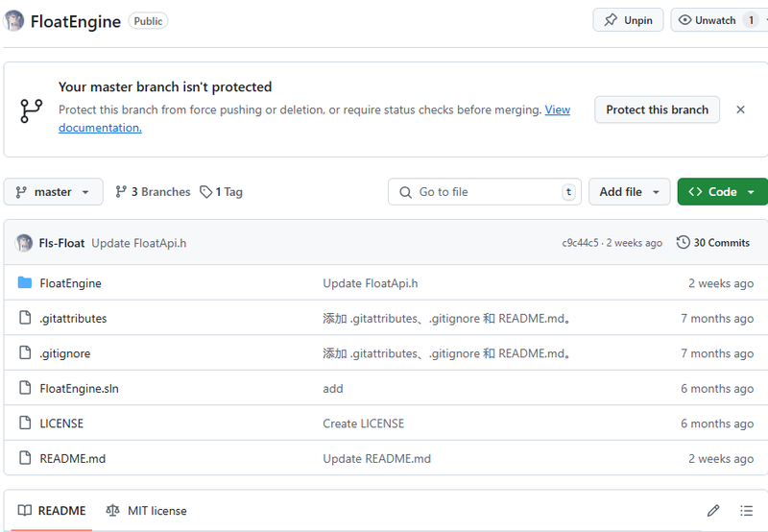Click the file icon beside LICENSE
The image size is (768, 532).
click(25, 423)
